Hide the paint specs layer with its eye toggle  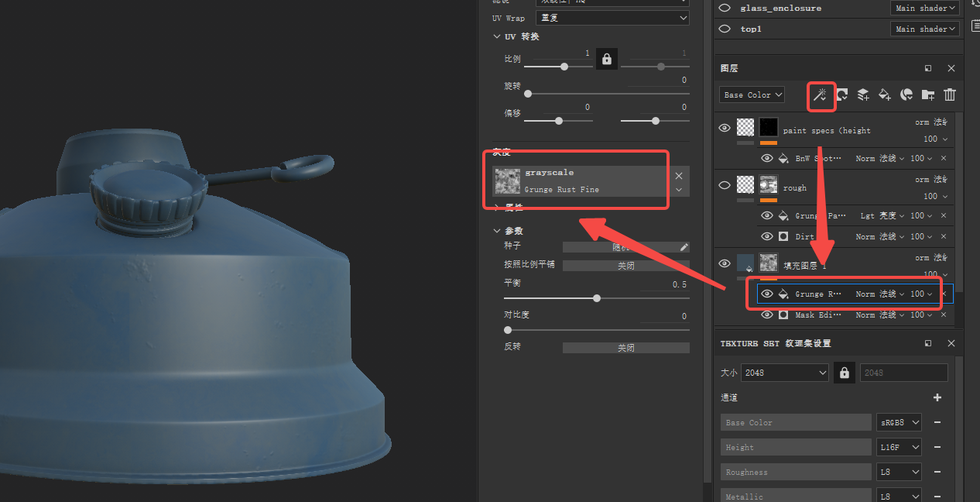pyautogui.click(x=725, y=128)
